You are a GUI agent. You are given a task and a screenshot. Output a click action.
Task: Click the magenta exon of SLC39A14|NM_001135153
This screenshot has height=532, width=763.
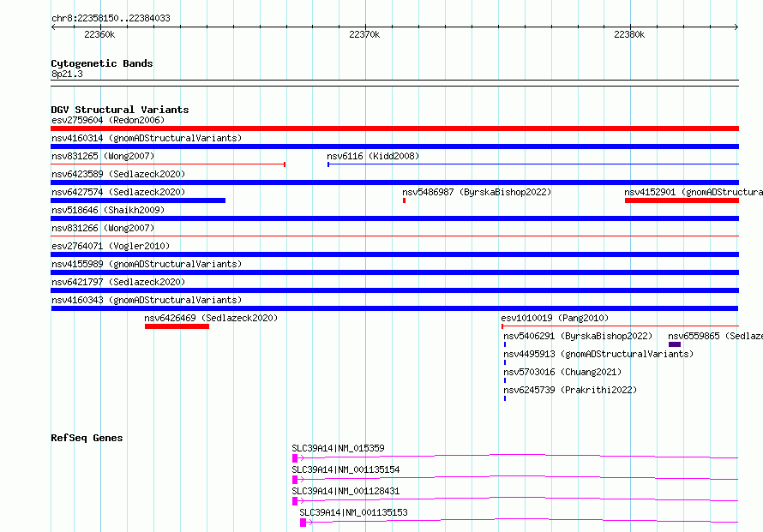pos(303,523)
